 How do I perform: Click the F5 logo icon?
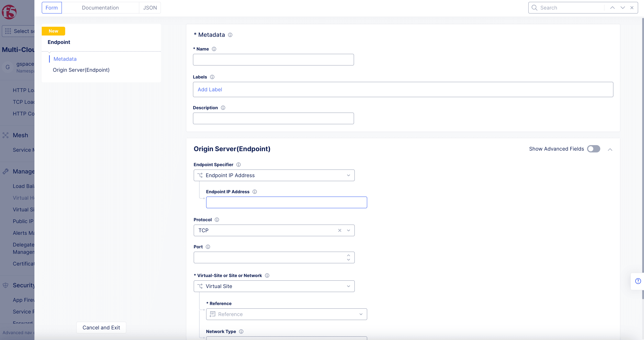9,12
